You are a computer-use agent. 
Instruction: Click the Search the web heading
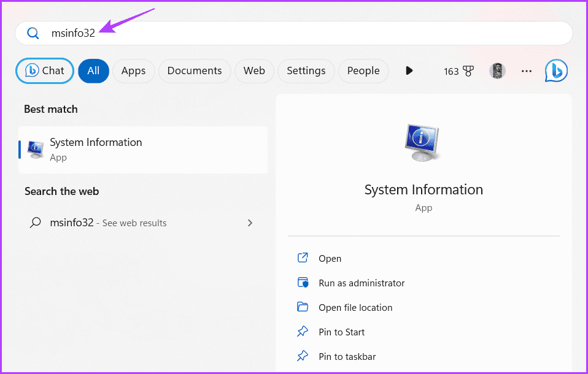(x=62, y=191)
